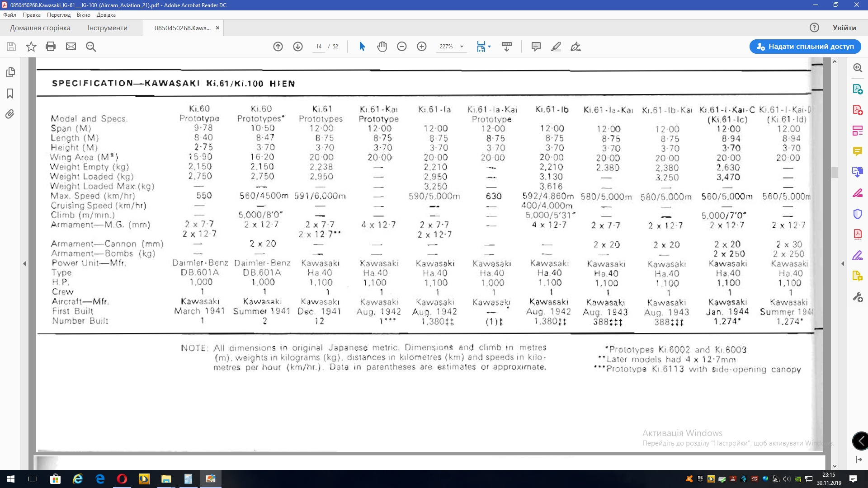Click the Print file icon
Image resolution: width=868 pixels, height=488 pixels.
[x=51, y=47]
